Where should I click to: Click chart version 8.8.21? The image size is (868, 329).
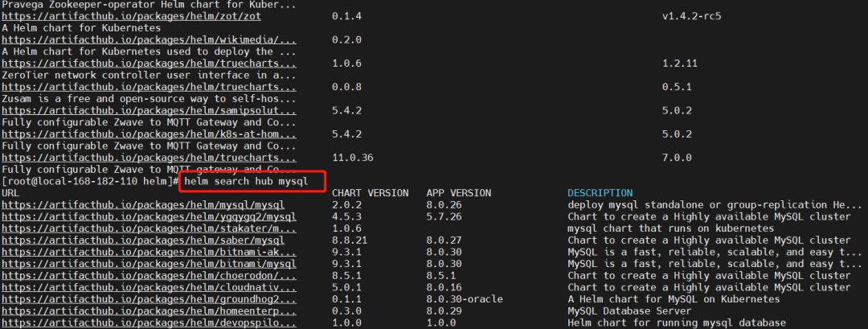(x=350, y=241)
